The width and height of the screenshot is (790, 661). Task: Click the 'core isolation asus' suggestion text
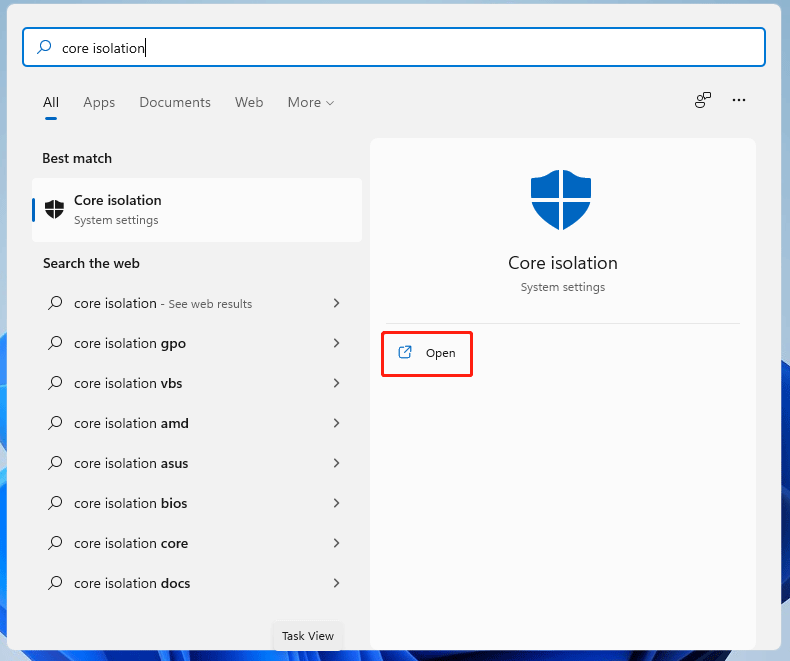click(x=131, y=463)
